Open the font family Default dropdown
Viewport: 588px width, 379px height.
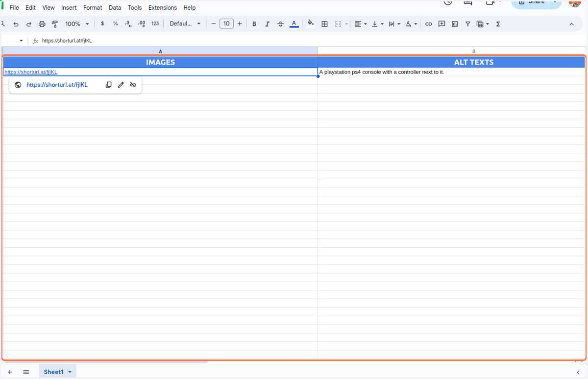click(x=185, y=24)
